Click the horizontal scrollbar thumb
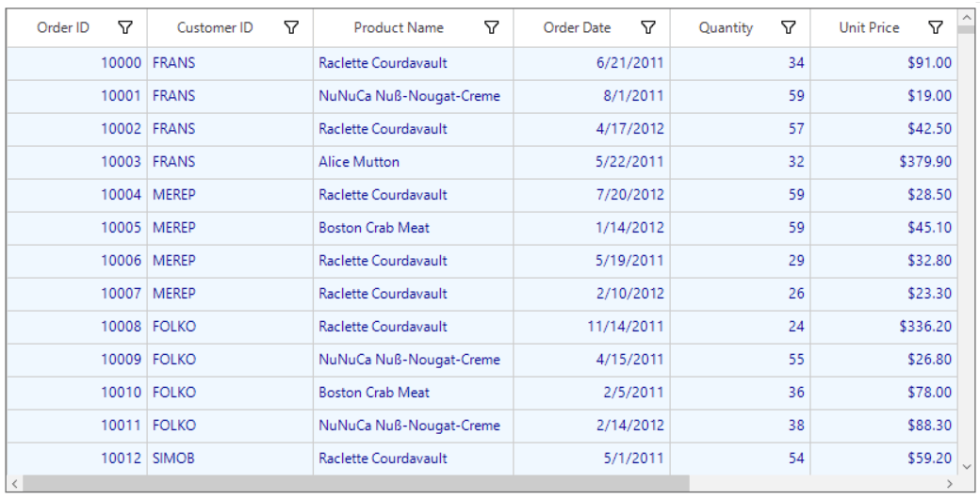980x499 pixels. pyautogui.click(x=356, y=483)
